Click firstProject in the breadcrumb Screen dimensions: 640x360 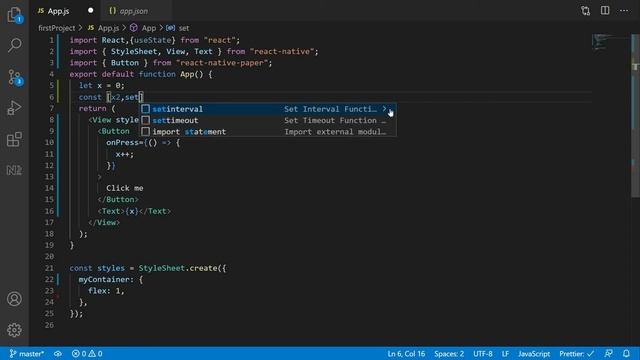[57, 28]
